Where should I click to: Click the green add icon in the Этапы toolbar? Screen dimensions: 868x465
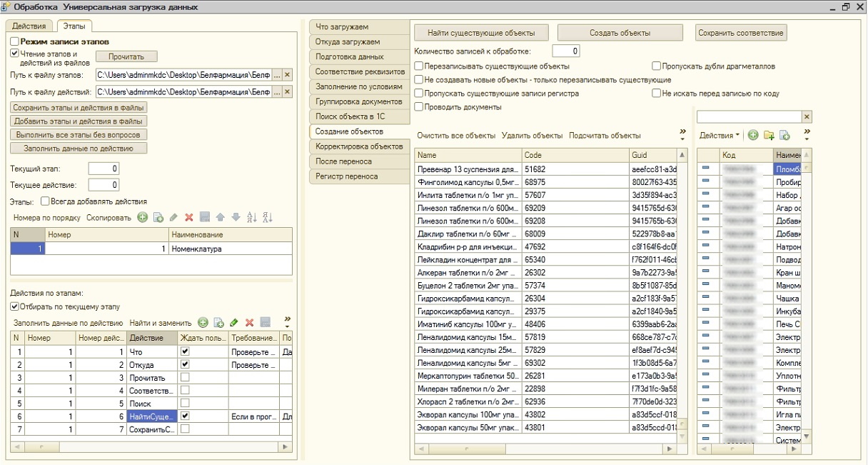(x=143, y=217)
